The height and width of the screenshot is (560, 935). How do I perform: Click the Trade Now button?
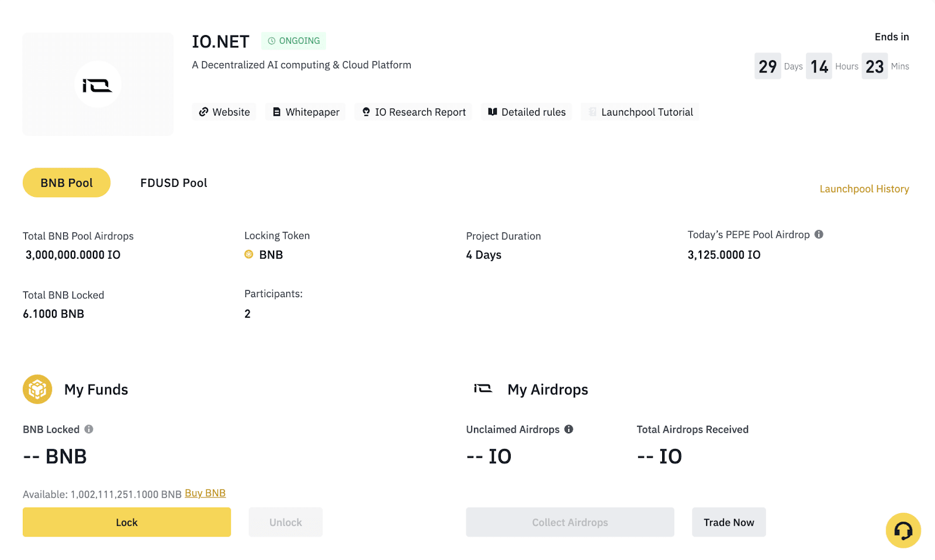[x=729, y=523]
